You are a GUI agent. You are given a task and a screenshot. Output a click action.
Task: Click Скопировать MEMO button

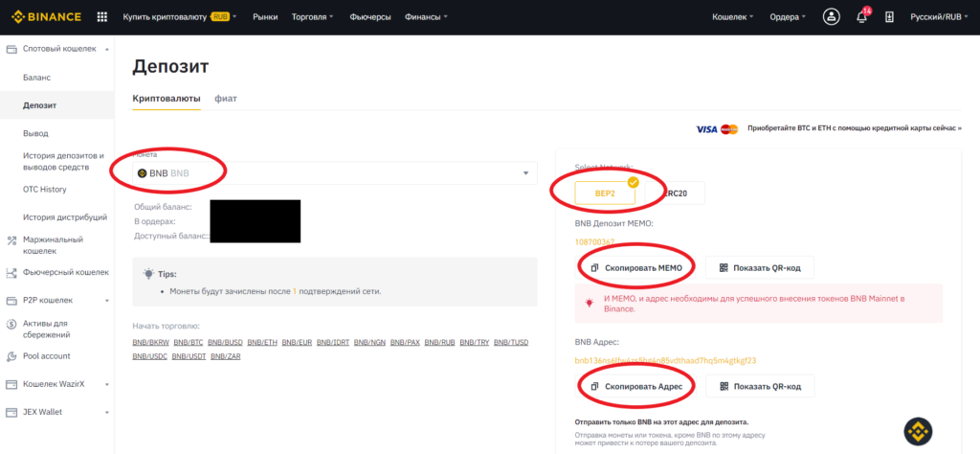pos(635,267)
